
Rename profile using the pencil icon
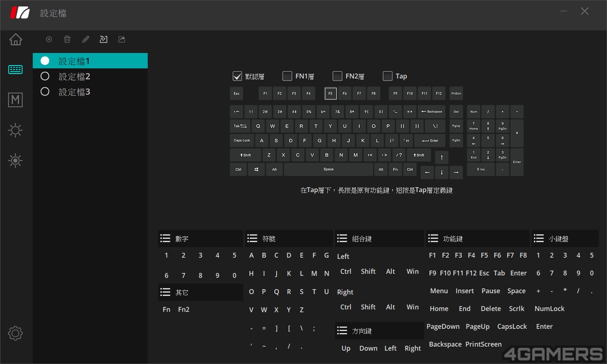pyautogui.click(x=85, y=39)
